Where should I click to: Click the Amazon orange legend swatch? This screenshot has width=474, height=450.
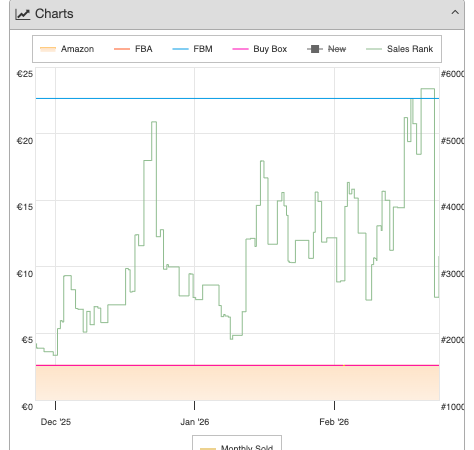tap(48, 49)
